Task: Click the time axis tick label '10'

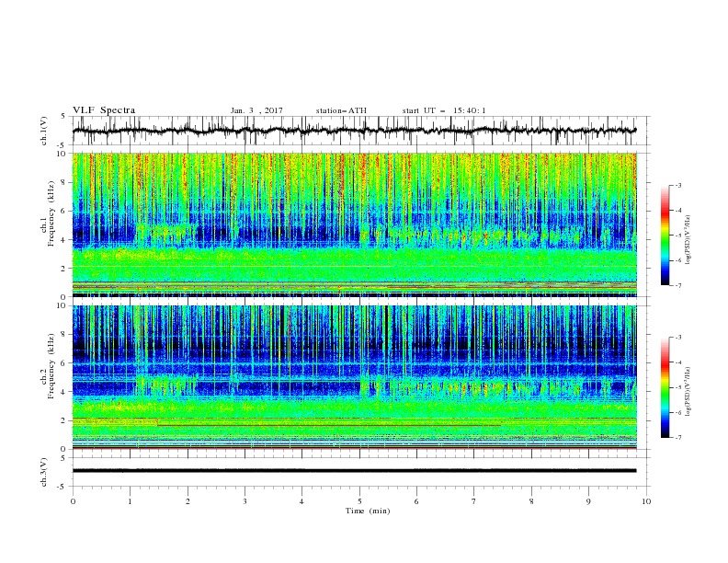Action: (x=646, y=501)
